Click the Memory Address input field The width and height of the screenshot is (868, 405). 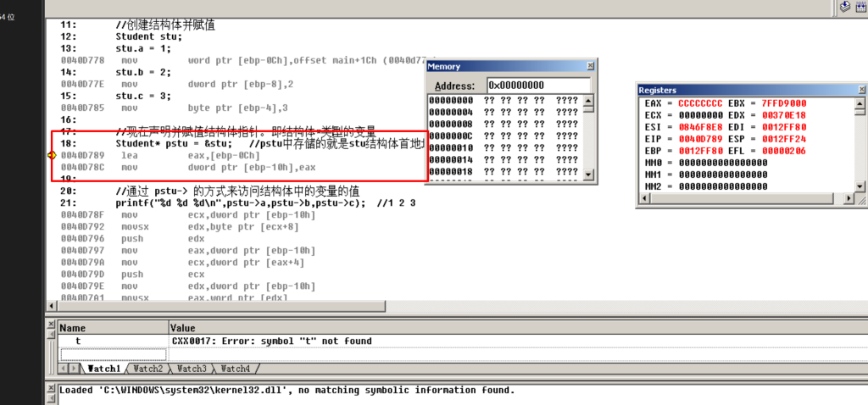pyautogui.click(x=539, y=86)
